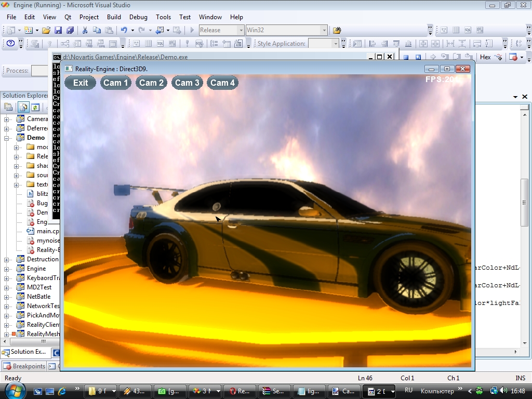
Task: Switch to Cam 3 view
Action: pos(187,83)
